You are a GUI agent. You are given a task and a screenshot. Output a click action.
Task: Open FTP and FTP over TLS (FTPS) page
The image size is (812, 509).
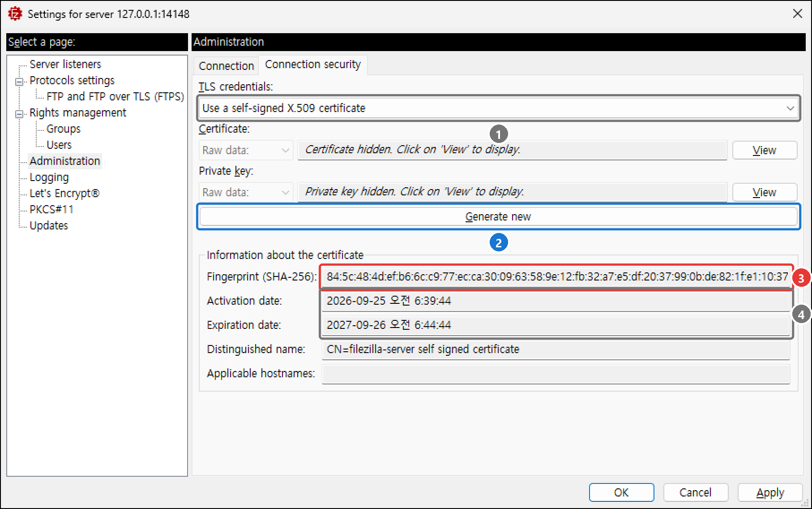tap(115, 96)
